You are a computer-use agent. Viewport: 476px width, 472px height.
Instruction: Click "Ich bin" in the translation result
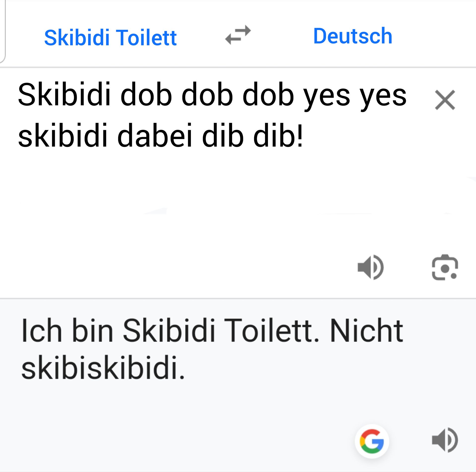pos(67,331)
